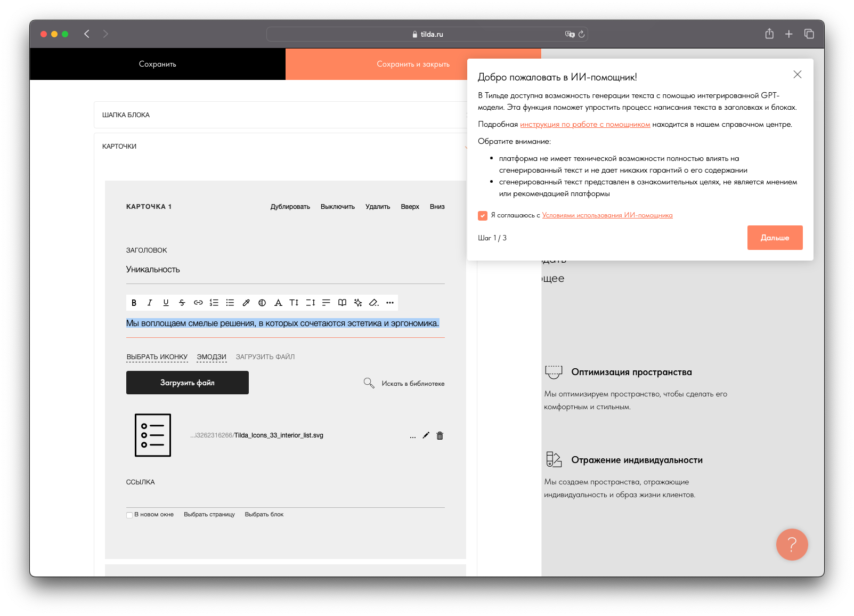Open the half-filled circle background icon

(262, 303)
